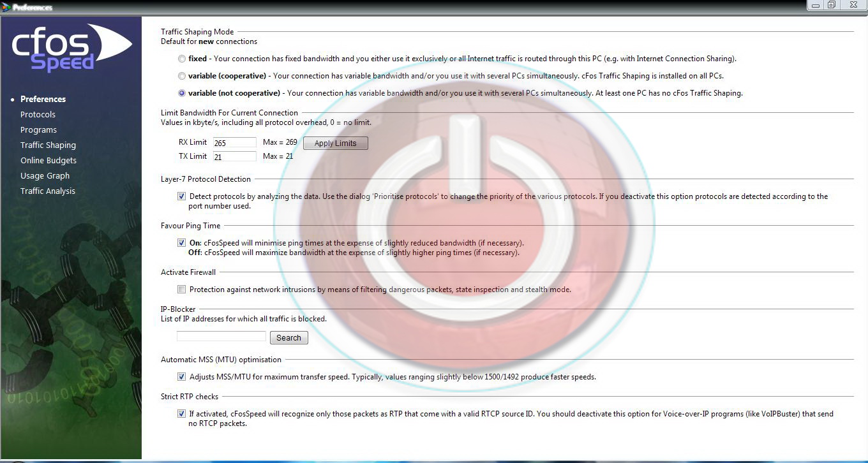Disable Layer-7 protocol detection

(181, 196)
